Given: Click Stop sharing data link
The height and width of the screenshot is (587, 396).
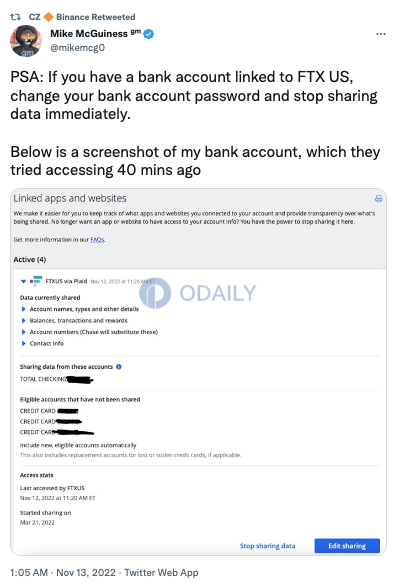Looking at the screenshot, I should tap(267, 546).
